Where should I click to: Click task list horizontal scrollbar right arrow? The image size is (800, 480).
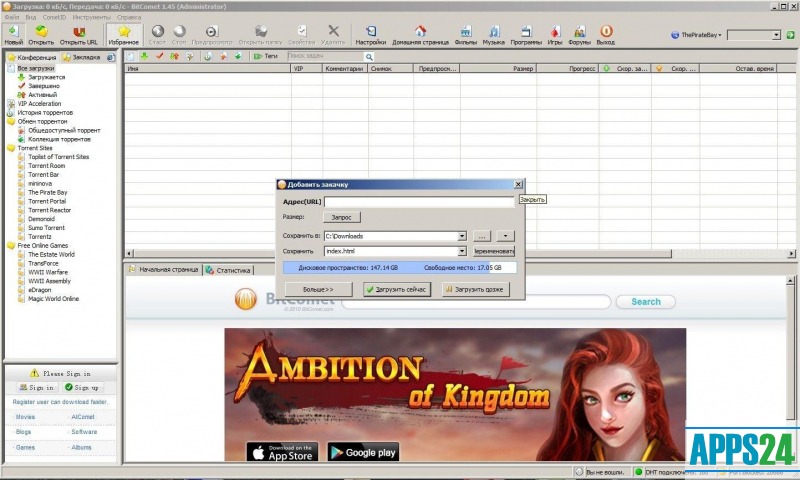pyautogui.click(x=791, y=253)
